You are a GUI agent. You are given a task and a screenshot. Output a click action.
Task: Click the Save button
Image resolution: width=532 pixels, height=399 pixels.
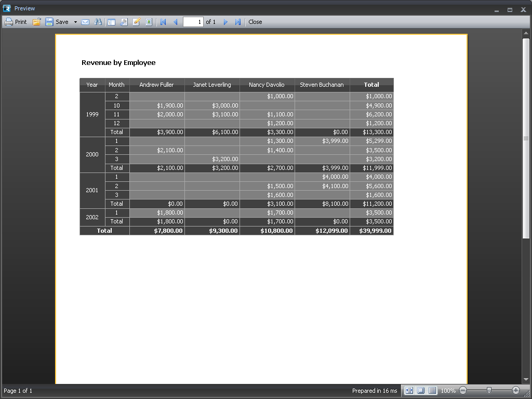(57, 22)
